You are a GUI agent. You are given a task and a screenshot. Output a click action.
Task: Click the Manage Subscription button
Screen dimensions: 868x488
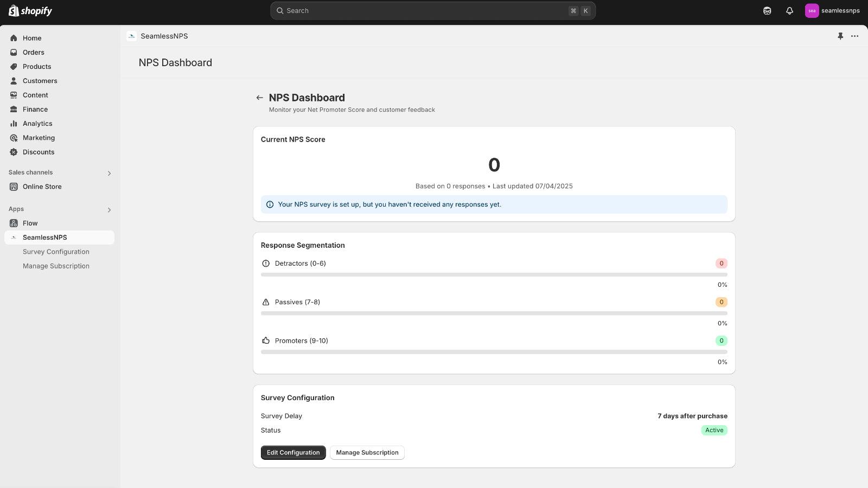click(x=367, y=453)
